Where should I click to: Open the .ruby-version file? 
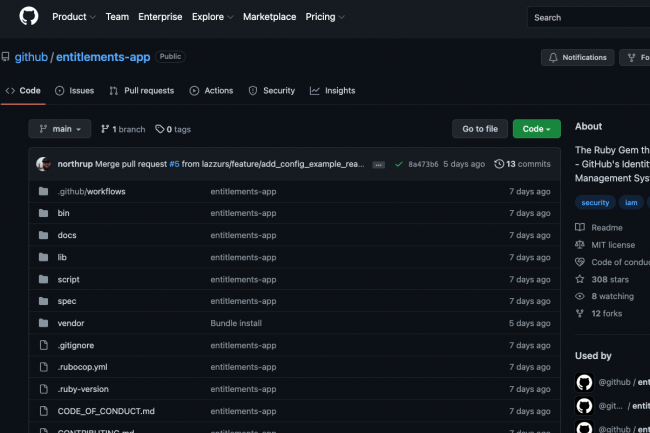tap(83, 389)
